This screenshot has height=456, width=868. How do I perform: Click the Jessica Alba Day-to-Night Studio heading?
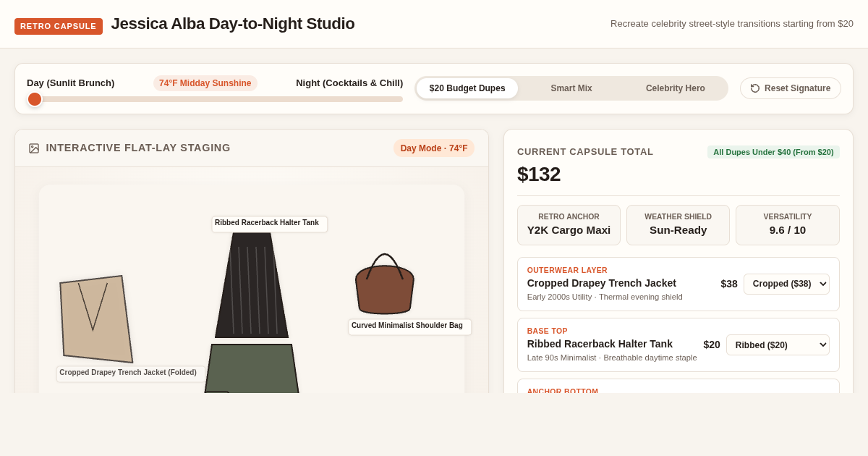coord(233,24)
